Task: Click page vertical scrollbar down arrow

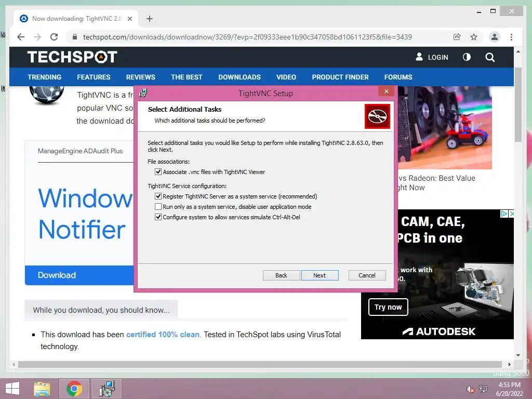Action: click(518, 355)
